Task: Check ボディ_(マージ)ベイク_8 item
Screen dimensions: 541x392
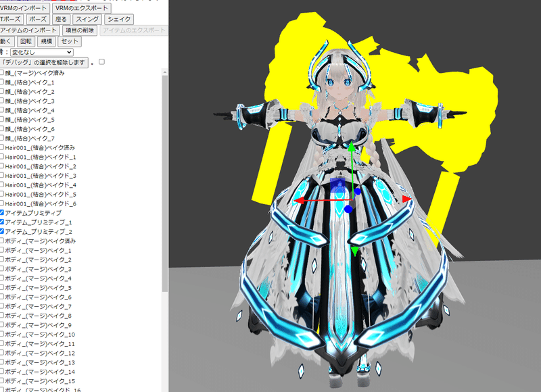Action: coord(2,315)
